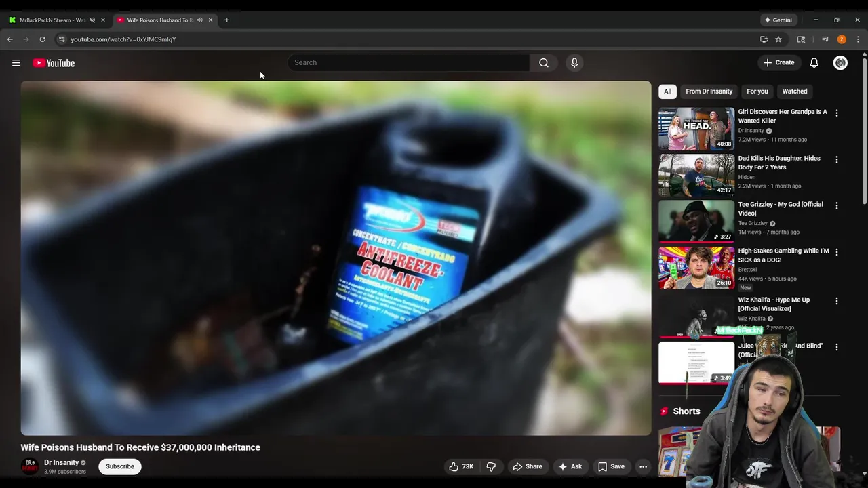Image resolution: width=868 pixels, height=488 pixels.
Task: Open Dad Kills His Daughter thumbnail
Action: point(696,175)
